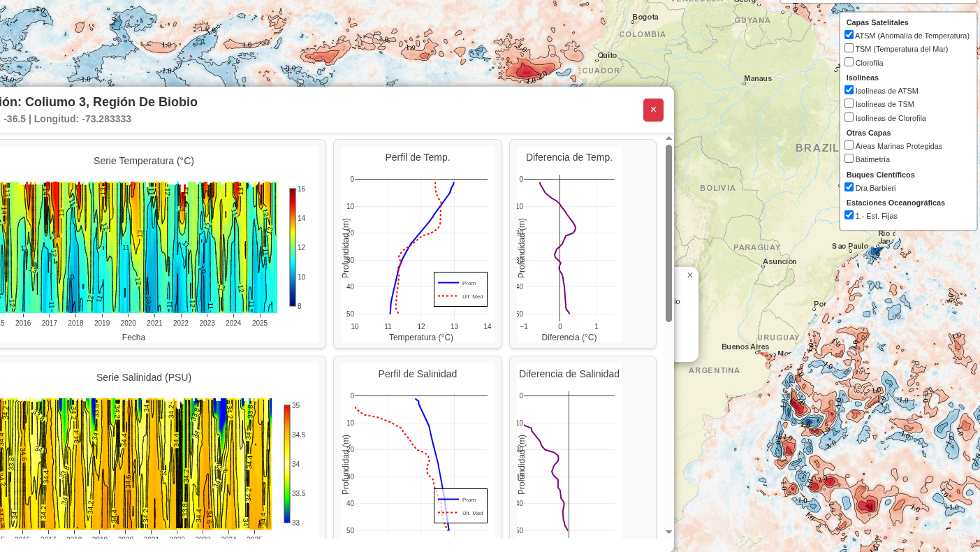Click the panel's scroll down arrow
Image resolution: width=980 pixels, height=552 pixels.
(668, 532)
